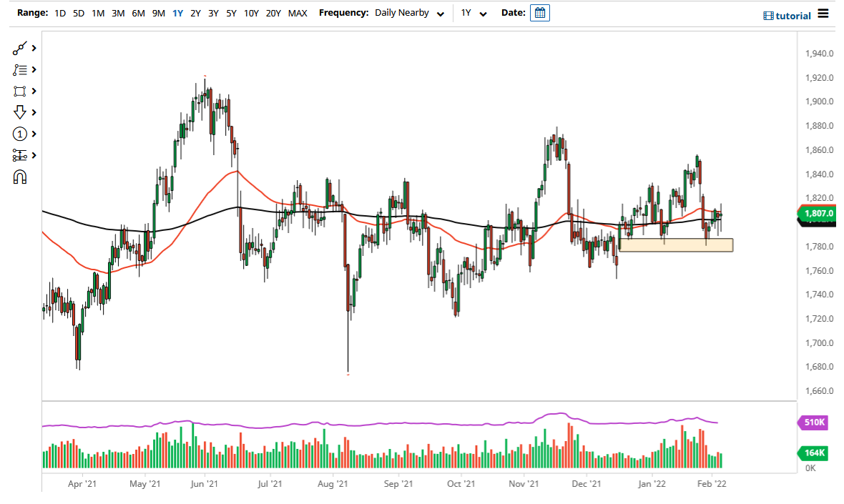Set range to 10Y
Image resolution: width=844 pixels, height=504 pixels.
251,13
